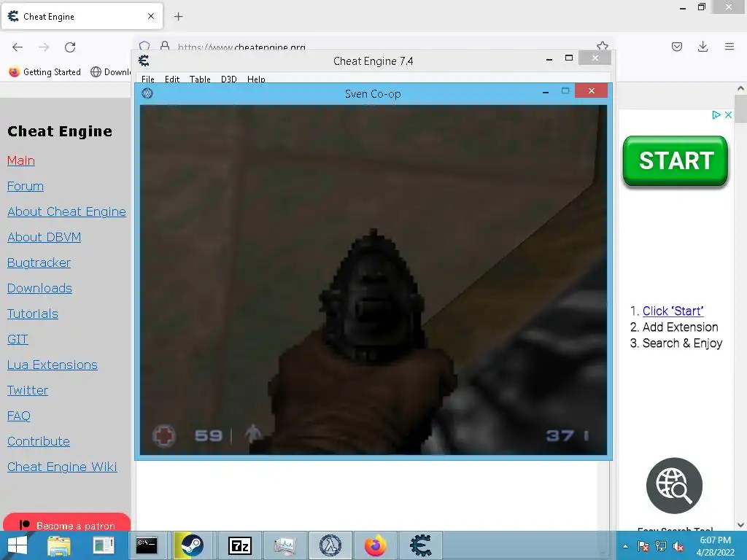Image resolution: width=747 pixels, height=560 pixels.
Task: Click the muted volume tray icon
Action: click(x=678, y=546)
